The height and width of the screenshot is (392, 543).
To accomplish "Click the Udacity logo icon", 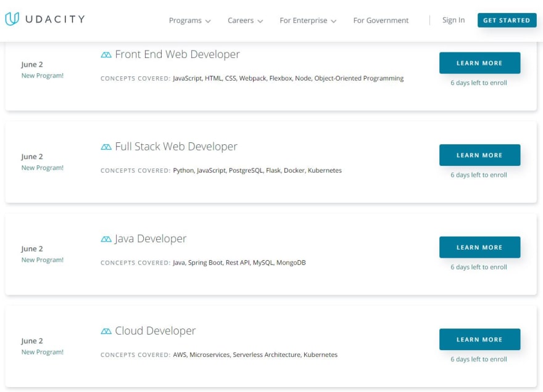I will [12, 18].
